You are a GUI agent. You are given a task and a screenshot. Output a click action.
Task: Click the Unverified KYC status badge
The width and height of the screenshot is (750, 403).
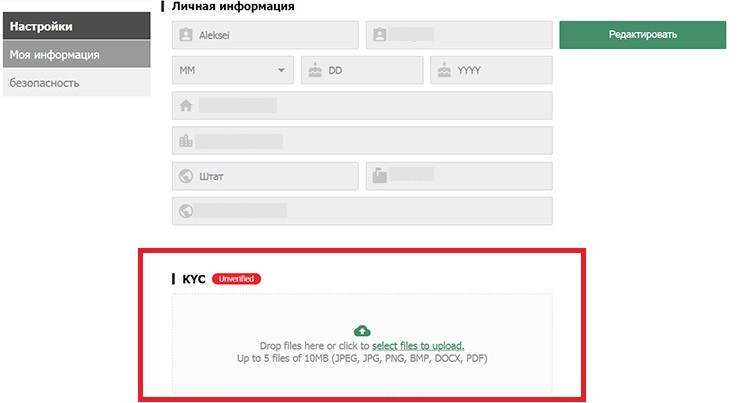coord(236,279)
